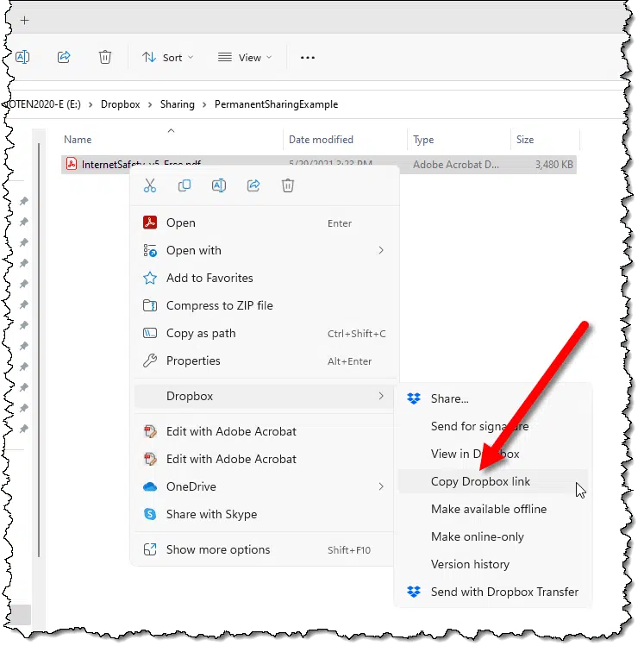Click the Adobe Acrobat D... type cell
Viewport: 644px width, 652px height.
click(456, 165)
